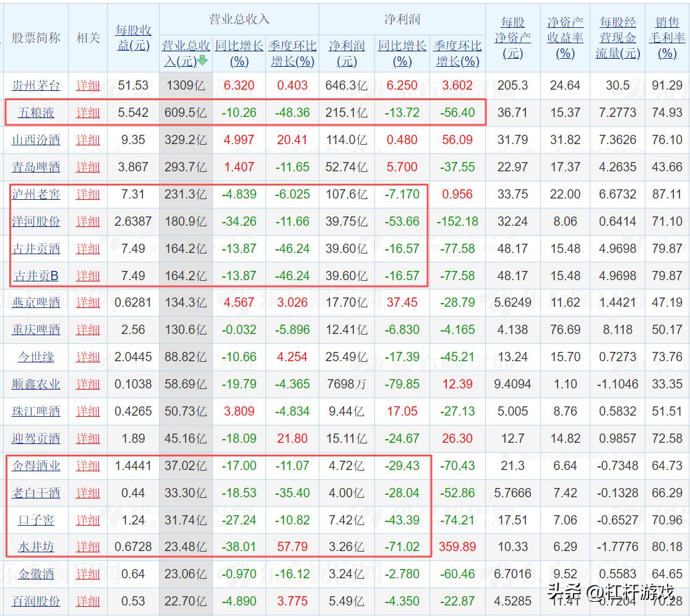Click 详细 link in 燕京啤酒 row

(x=88, y=302)
